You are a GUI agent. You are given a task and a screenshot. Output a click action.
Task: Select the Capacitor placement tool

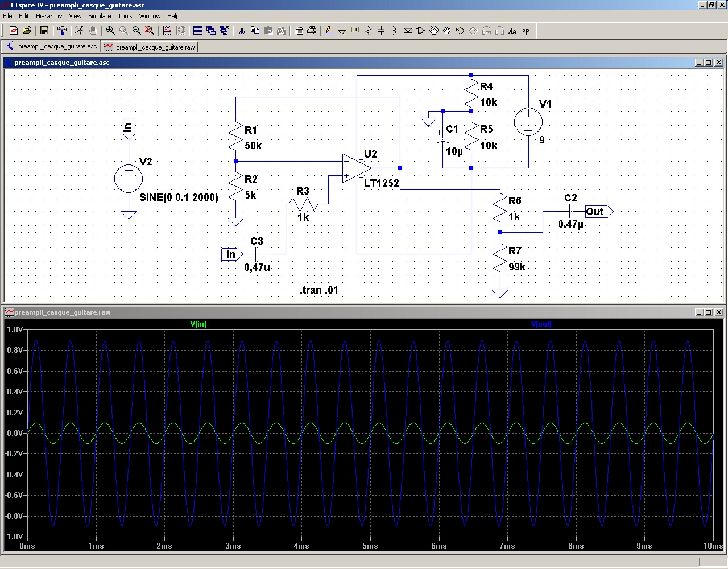pyautogui.click(x=381, y=31)
